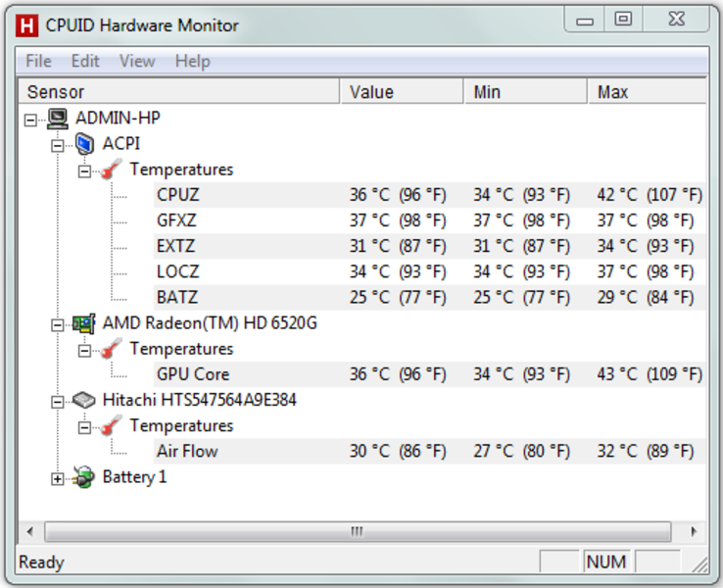
Task: Select the Battery 1 label
Action: [x=134, y=477]
